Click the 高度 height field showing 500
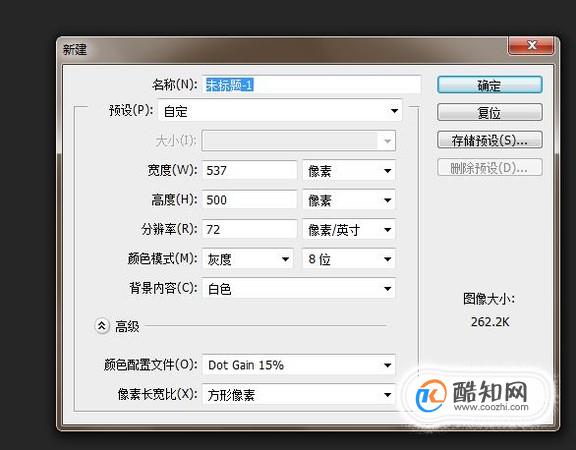Screen dimensions: 576x450 pos(249,200)
